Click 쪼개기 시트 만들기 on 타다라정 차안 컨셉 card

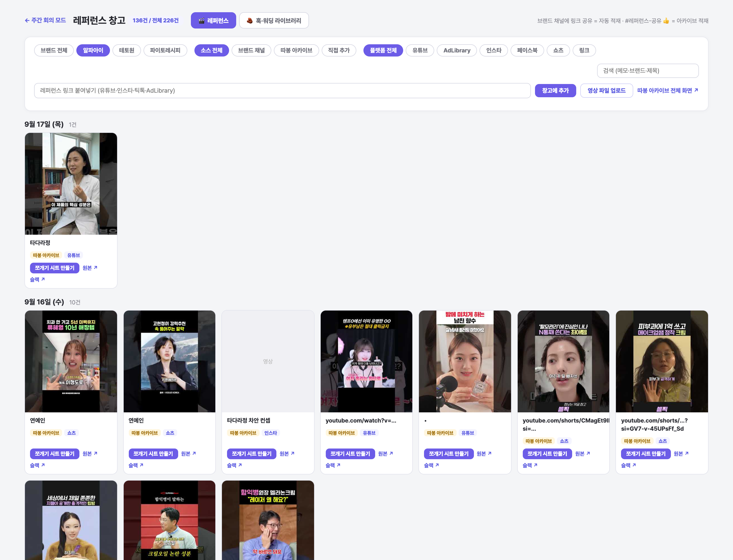pos(252,454)
